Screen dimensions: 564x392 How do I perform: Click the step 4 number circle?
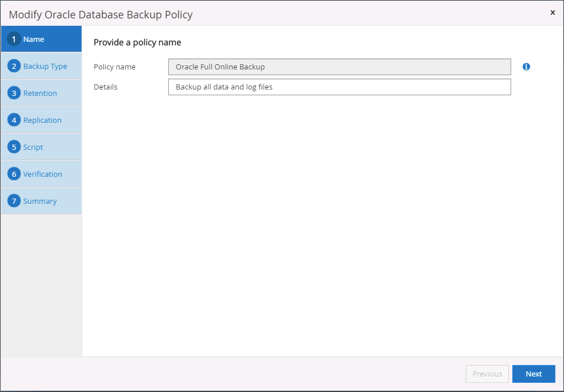14,120
